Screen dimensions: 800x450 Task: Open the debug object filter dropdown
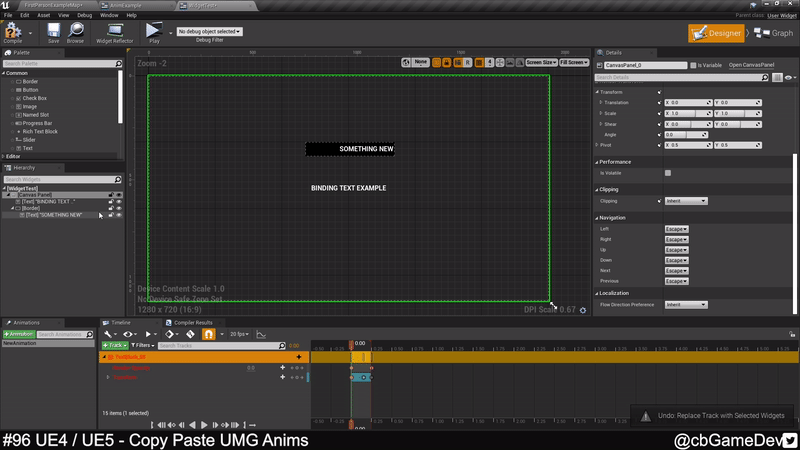coord(209,31)
